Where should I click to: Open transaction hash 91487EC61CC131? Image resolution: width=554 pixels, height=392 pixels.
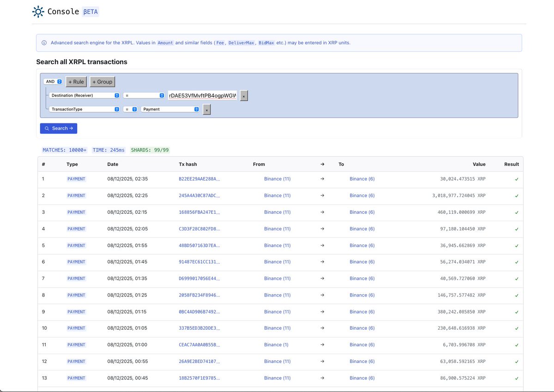199,262
